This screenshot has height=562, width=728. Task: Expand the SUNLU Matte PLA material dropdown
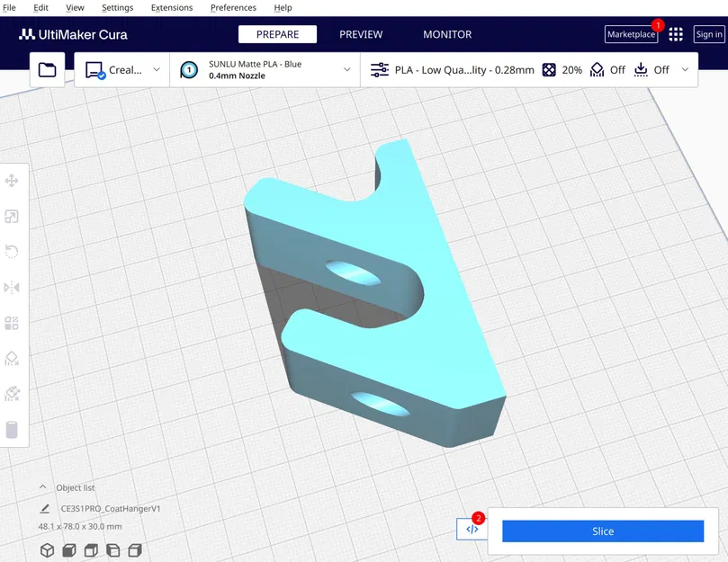(346, 69)
